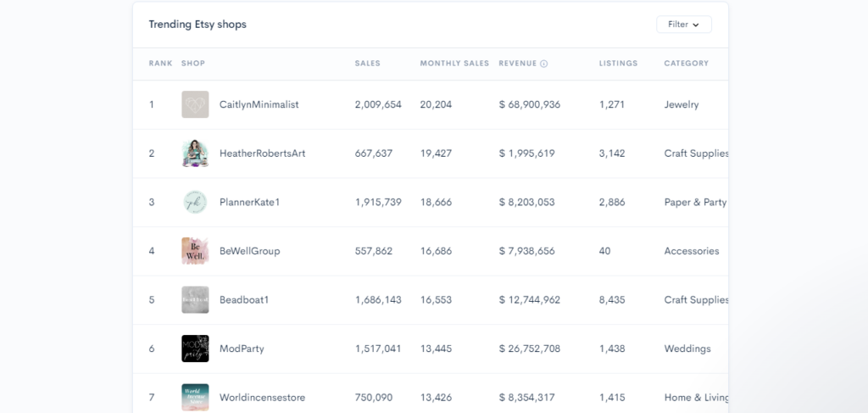Sort by the Category column header

[686, 64]
